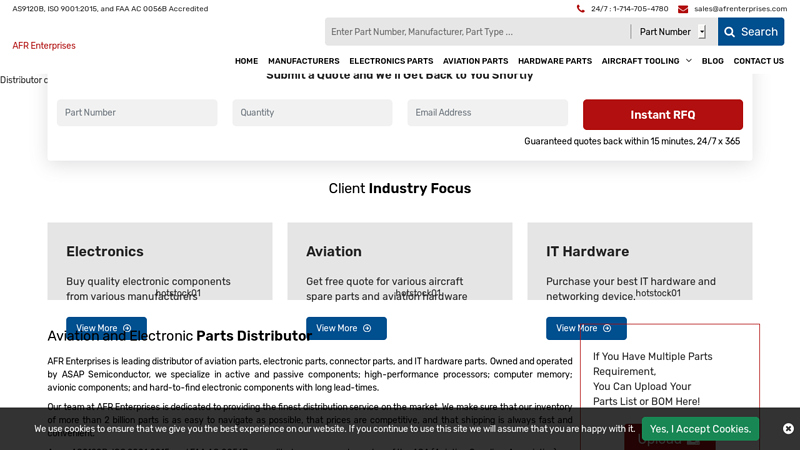800x450 pixels.
Task: Select the Electronics card heading
Action: [105, 252]
